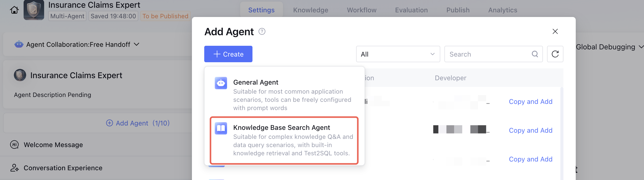Viewport: 644px width, 180px height.
Task: Click the refresh agent list icon
Action: (x=555, y=54)
